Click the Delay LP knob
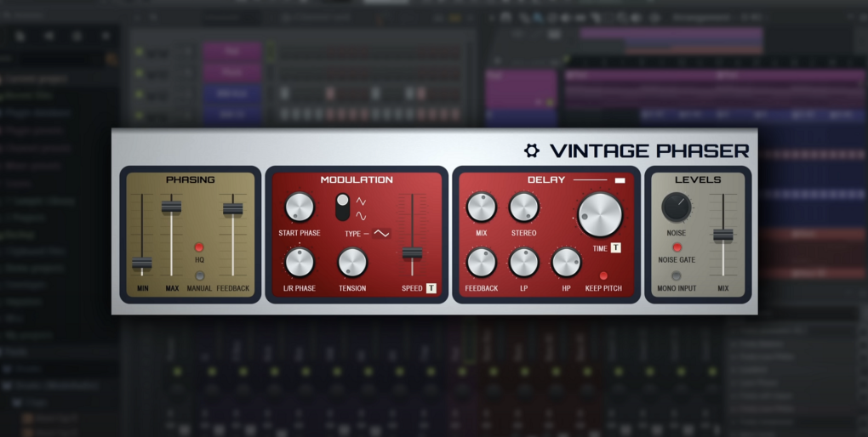The height and width of the screenshot is (437, 868). pos(523,262)
